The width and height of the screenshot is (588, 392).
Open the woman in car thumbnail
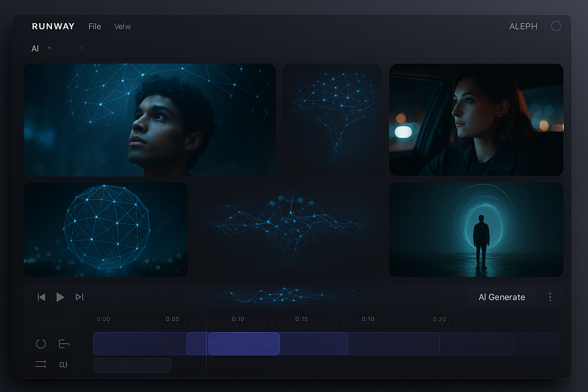[476, 120]
